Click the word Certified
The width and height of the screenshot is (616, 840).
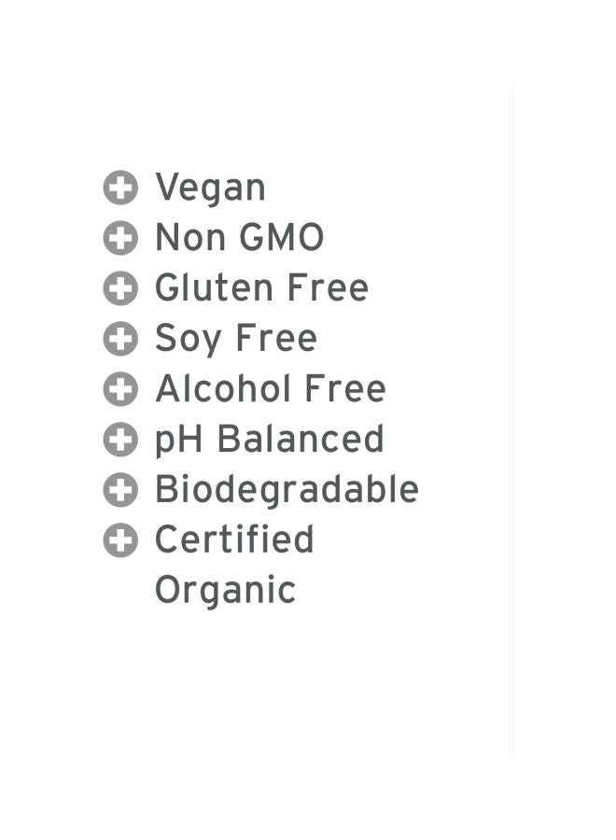(234, 540)
